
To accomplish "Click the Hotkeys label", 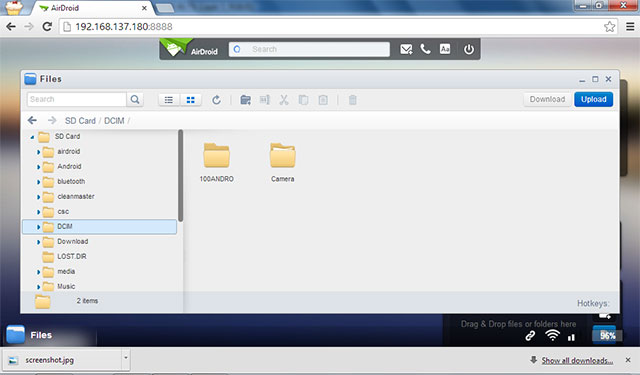I will pos(593,303).
